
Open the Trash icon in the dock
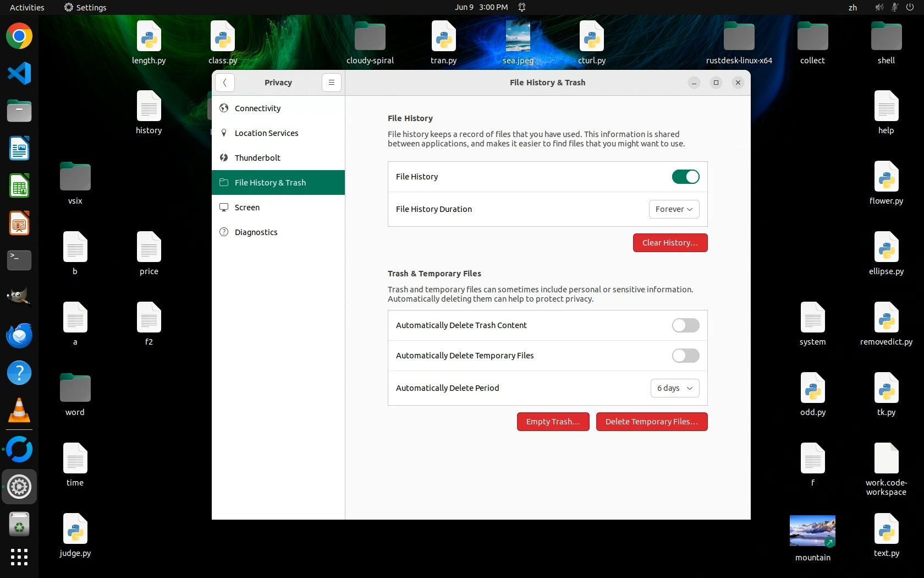click(x=19, y=525)
